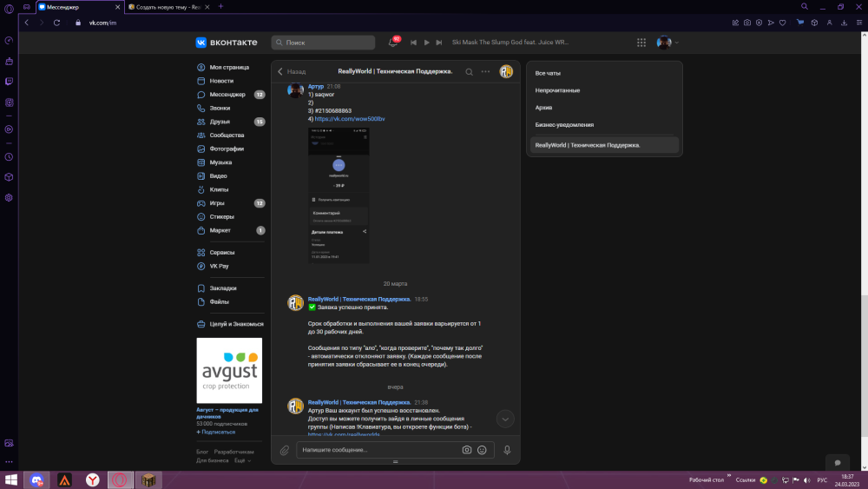Expand the Ещё footer dropdown
868x489 pixels.
(242, 460)
